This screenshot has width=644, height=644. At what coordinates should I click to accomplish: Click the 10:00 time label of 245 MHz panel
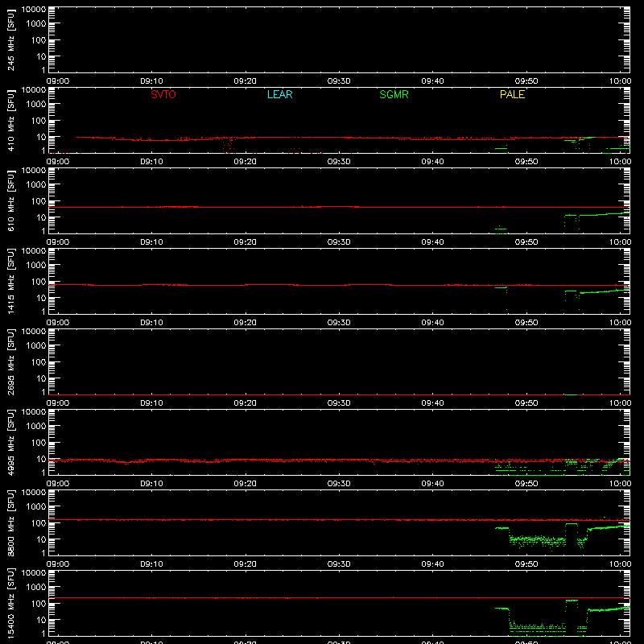tap(620, 81)
